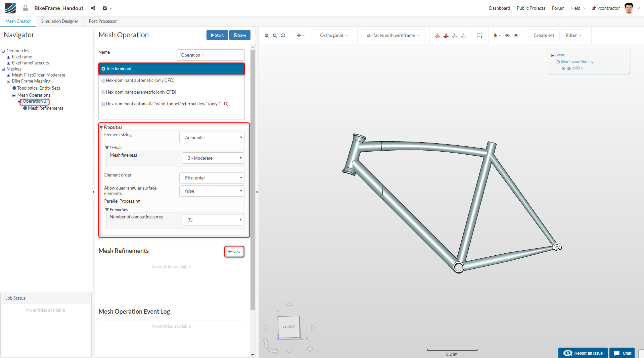Open the cursor selection mode dropdown

(497, 35)
